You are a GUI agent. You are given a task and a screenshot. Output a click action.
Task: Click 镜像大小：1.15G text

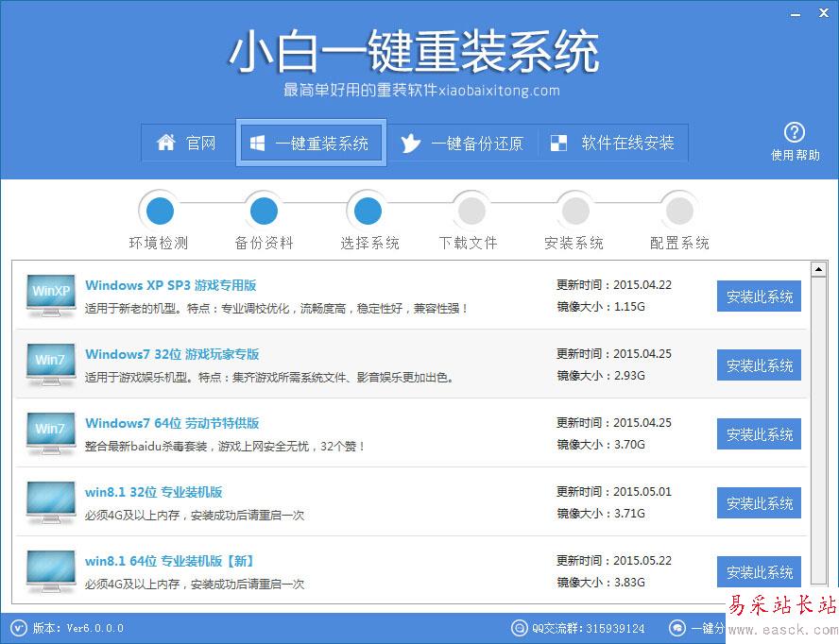point(601,307)
